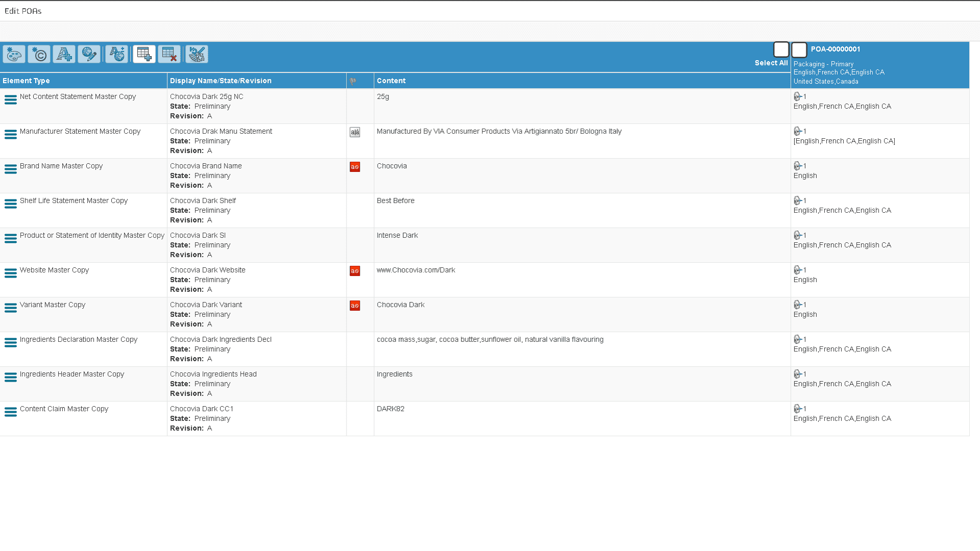Click the hamburger handle for Product or Statement of Identity
The height and width of the screenshot is (551, 980).
[x=10, y=239]
